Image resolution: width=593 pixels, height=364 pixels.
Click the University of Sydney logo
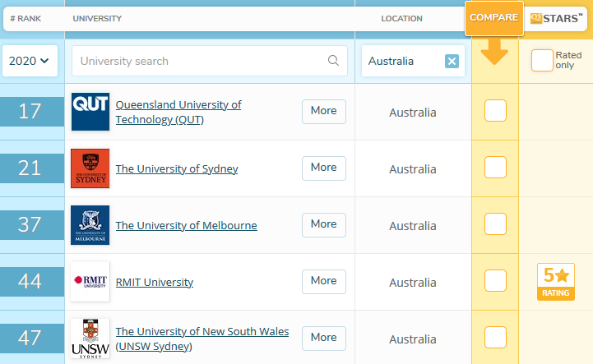[x=90, y=168]
